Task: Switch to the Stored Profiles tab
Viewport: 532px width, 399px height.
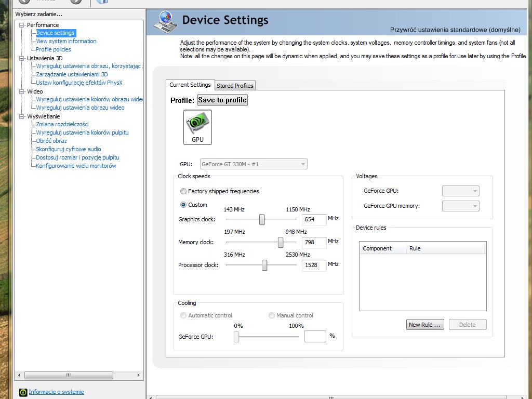Action: 235,86
